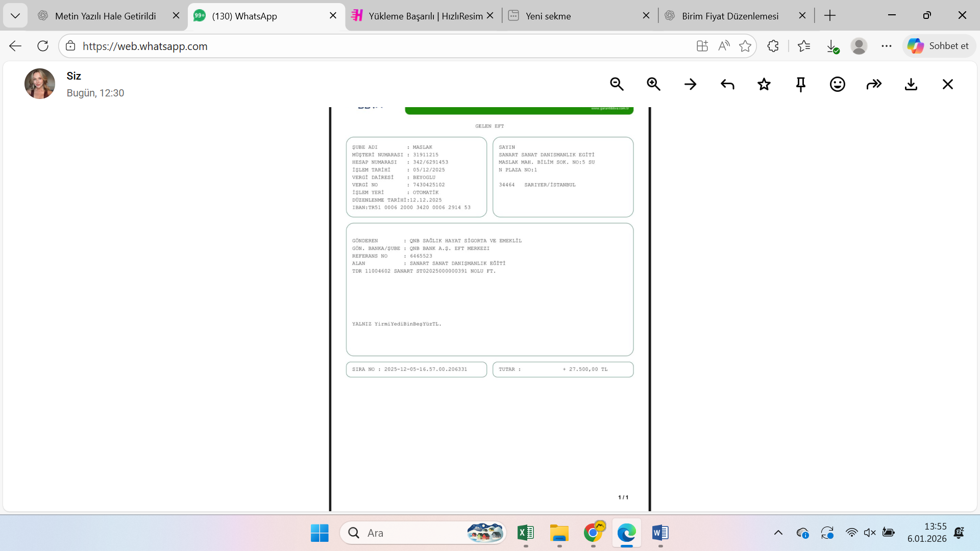Open the notifications bell
Image resolution: width=980 pixels, height=551 pixels.
[959, 533]
